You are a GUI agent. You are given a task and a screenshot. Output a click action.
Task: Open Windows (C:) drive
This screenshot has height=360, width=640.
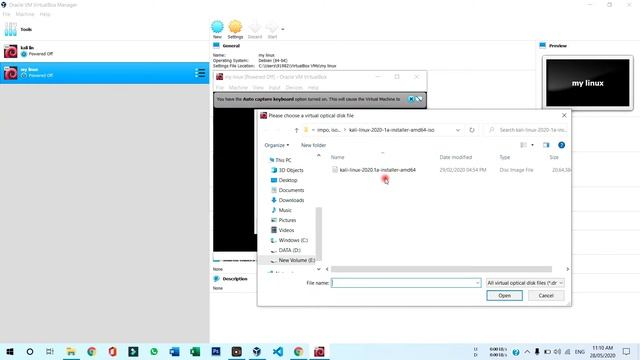(293, 240)
